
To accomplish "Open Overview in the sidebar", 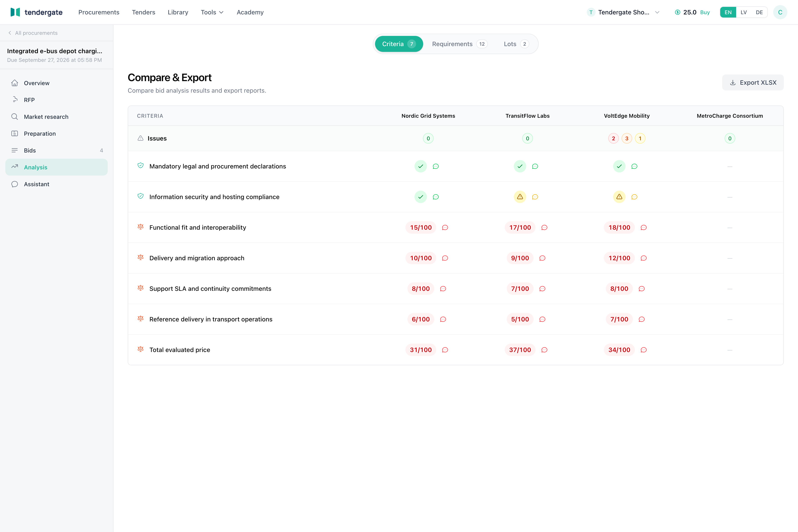I will 57,83.
